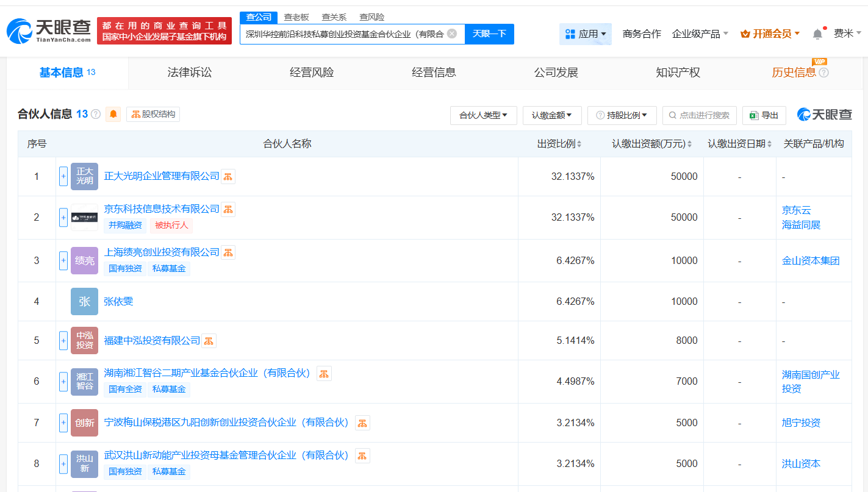
Task: Click the orange alert bell beside 合伙人信息
Action: [113, 114]
